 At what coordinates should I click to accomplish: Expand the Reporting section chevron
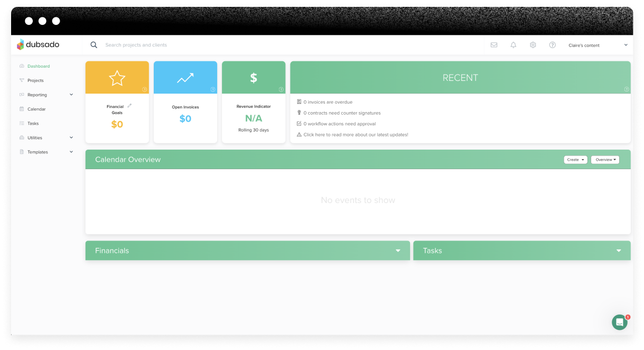71,94
